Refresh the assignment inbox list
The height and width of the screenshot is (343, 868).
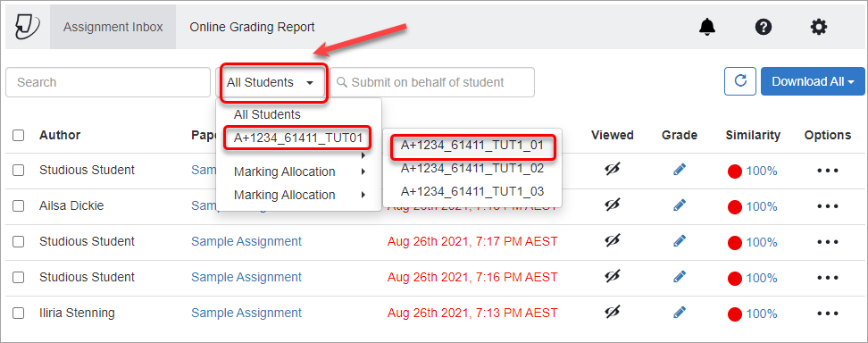pyautogui.click(x=740, y=81)
